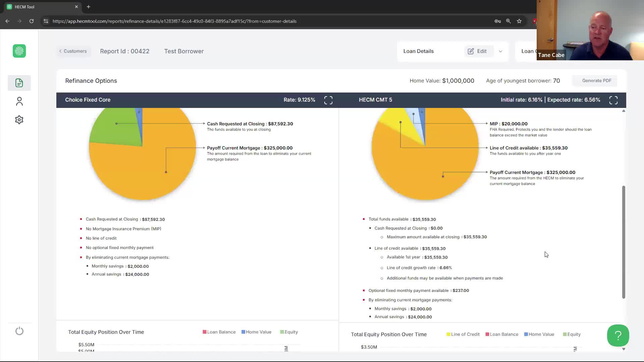Screen dimensions: 644x362
Task: Go back via Customers chevron link
Action: 73,51
